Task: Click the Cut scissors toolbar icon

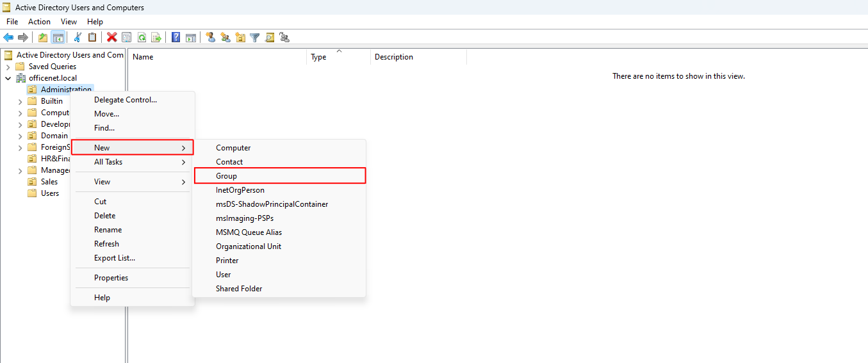Action: pyautogui.click(x=78, y=37)
